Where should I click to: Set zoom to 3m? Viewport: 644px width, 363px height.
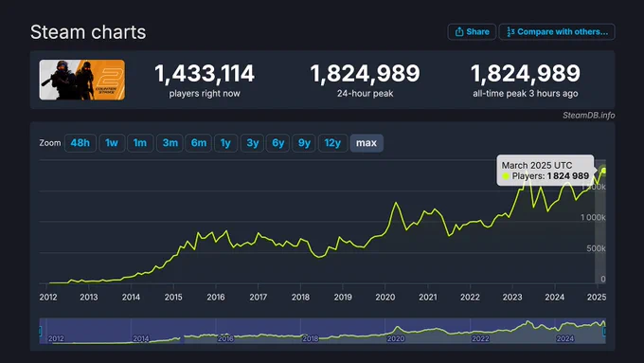170,143
